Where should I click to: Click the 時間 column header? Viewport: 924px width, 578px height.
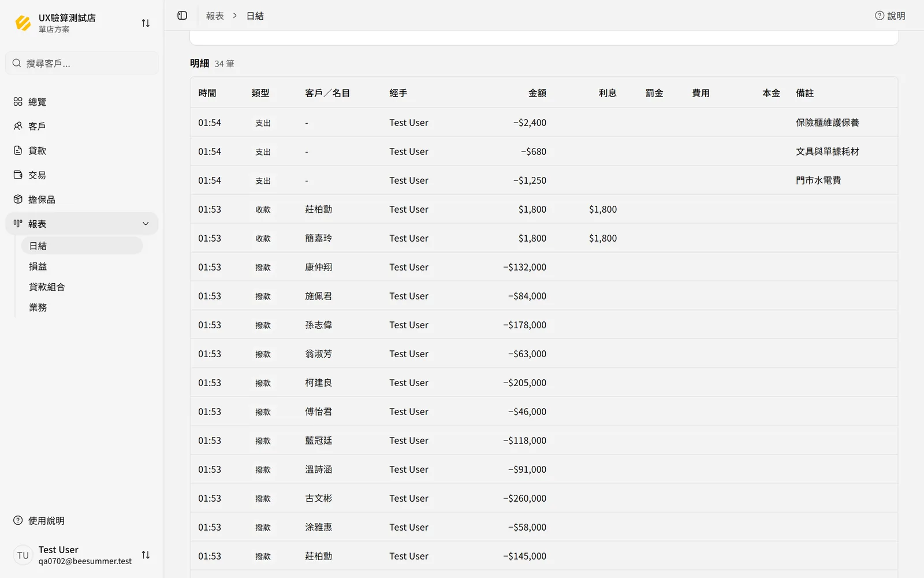pyautogui.click(x=207, y=93)
